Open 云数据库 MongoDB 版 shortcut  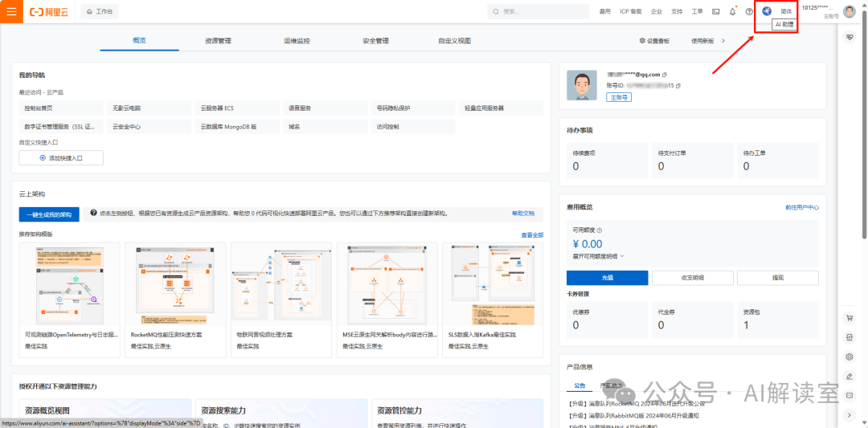coord(237,127)
